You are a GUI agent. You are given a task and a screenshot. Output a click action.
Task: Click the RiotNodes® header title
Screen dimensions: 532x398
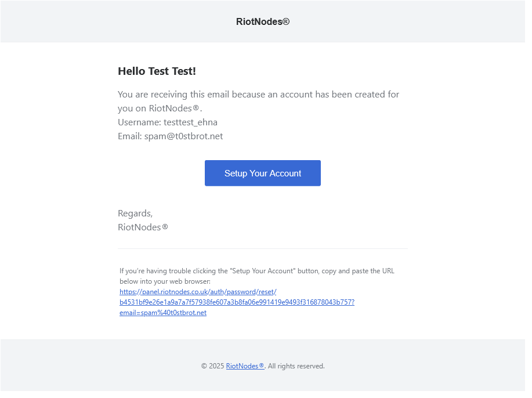pos(263,22)
